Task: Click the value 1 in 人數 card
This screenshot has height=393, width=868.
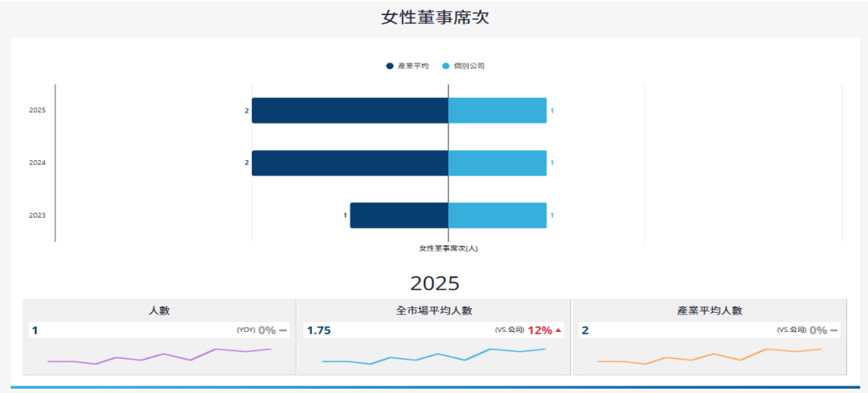Action: pos(35,330)
